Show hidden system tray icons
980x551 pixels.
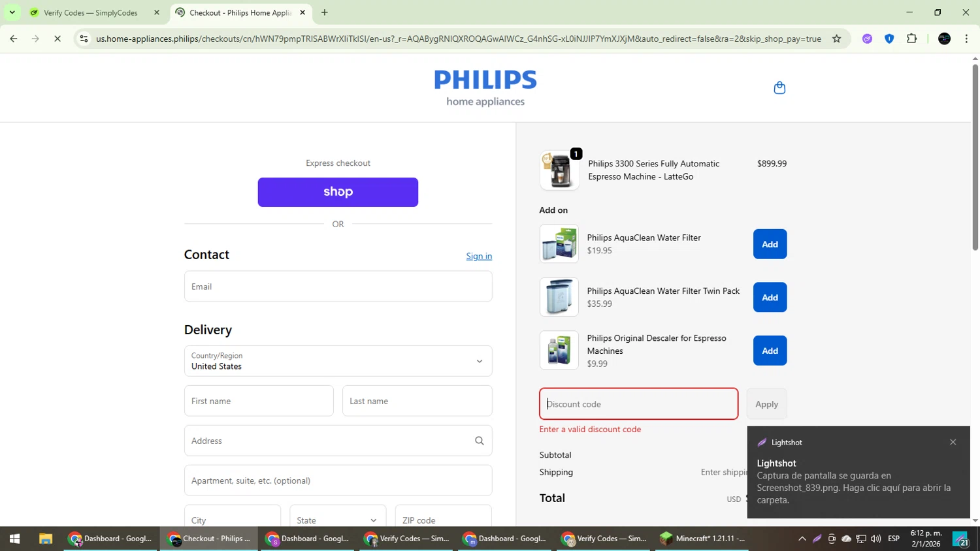pyautogui.click(x=802, y=539)
